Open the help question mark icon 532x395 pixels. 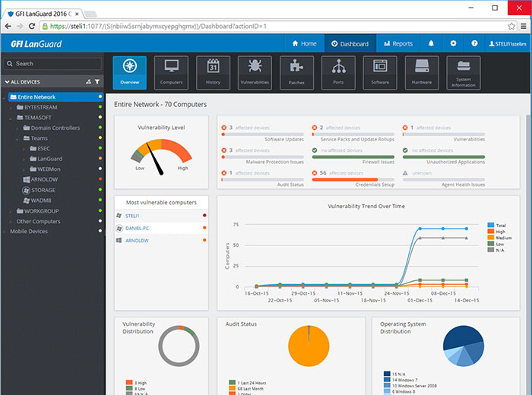[474, 43]
